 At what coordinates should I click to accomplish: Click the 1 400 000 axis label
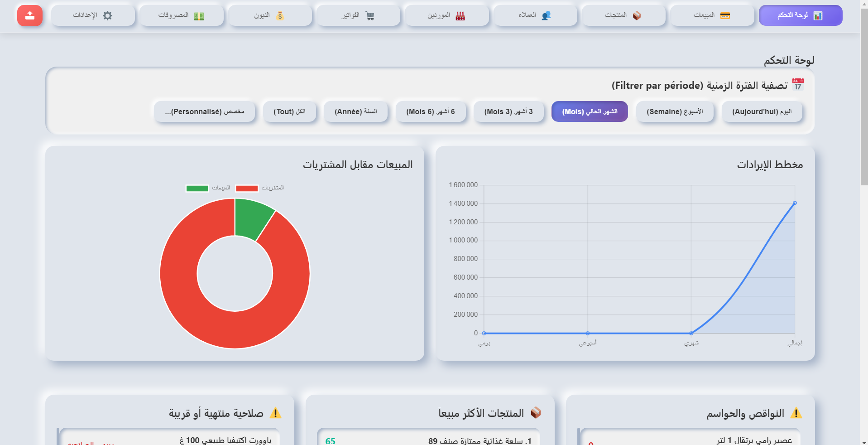463,203
